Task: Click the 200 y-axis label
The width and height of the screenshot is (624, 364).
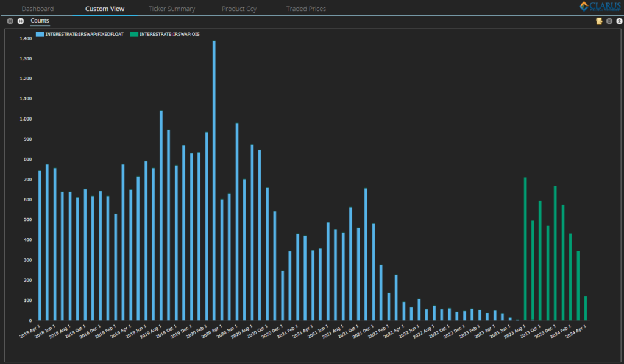Action: click(28, 280)
